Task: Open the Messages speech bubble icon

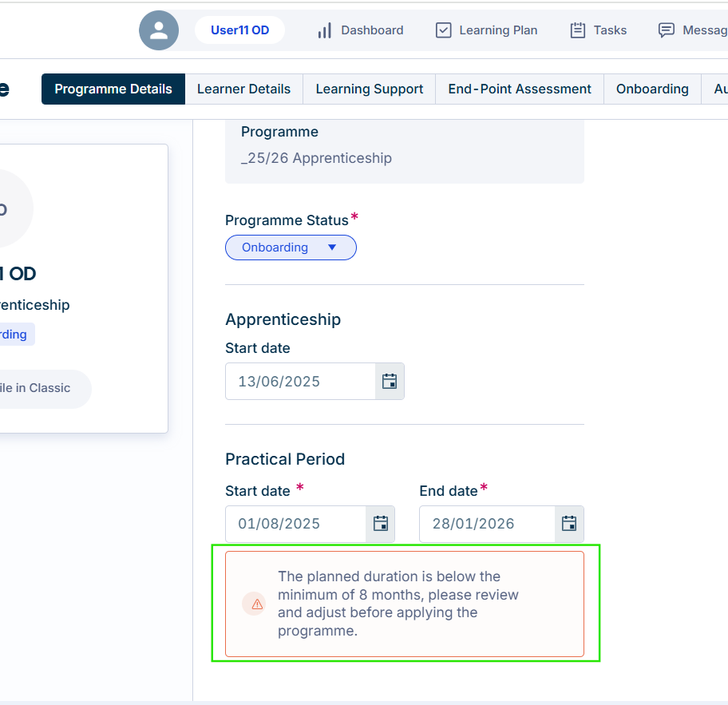Action: pos(667,30)
